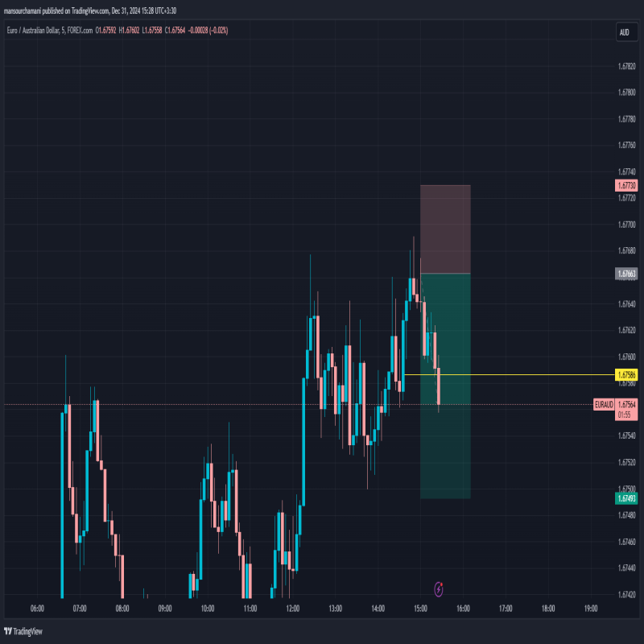The image size is (644, 644).
Task: Select the gray 1.67663 entry price label
Action: click(626, 275)
